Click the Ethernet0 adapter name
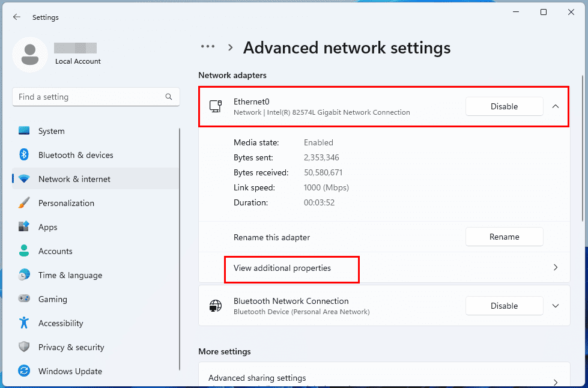The image size is (588, 388). pos(251,102)
